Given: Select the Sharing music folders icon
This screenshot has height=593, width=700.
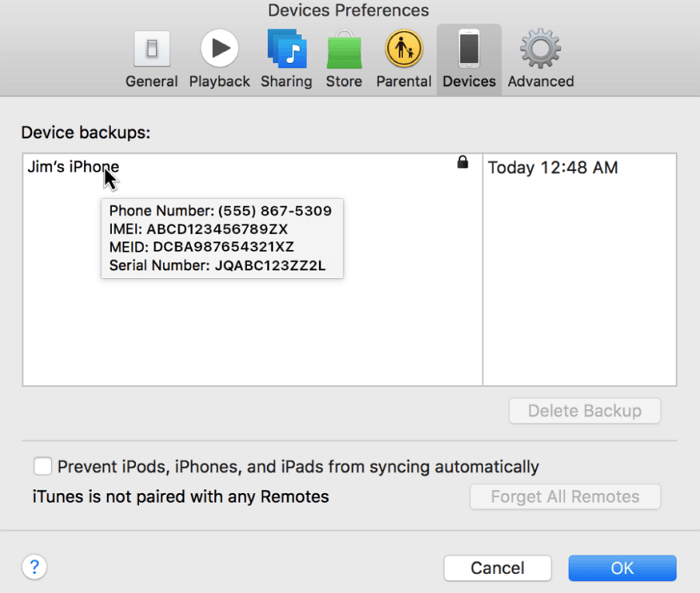Looking at the screenshot, I should pos(285,49).
